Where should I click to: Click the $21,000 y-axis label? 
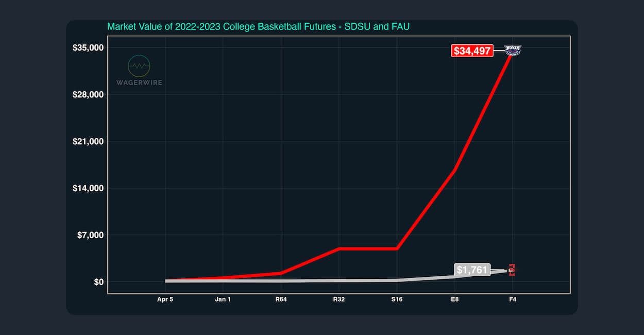89,142
